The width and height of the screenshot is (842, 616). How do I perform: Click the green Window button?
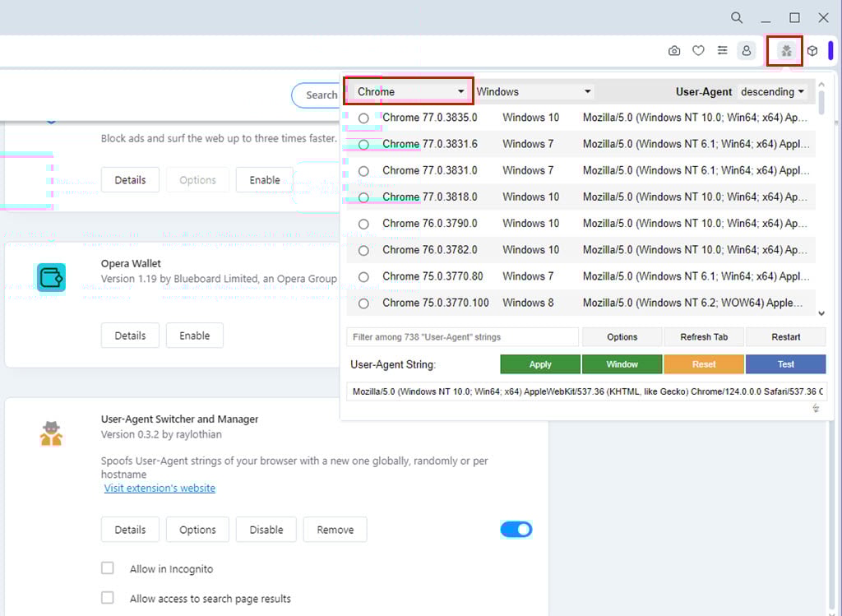tap(622, 364)
